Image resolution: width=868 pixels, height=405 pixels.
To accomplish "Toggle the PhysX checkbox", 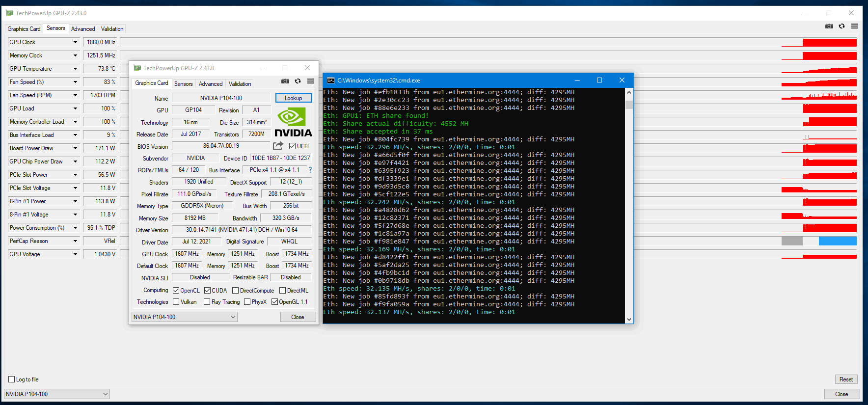I will click(247, 302).
